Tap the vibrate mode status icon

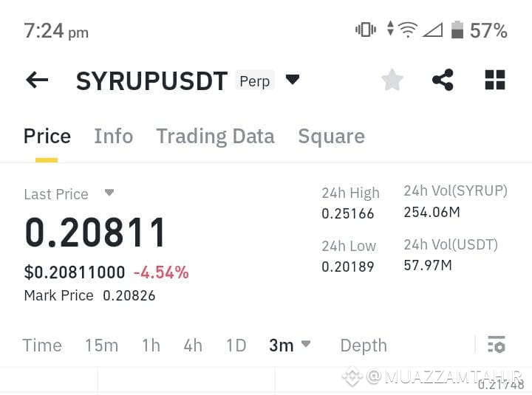click(x=366, y=30)
